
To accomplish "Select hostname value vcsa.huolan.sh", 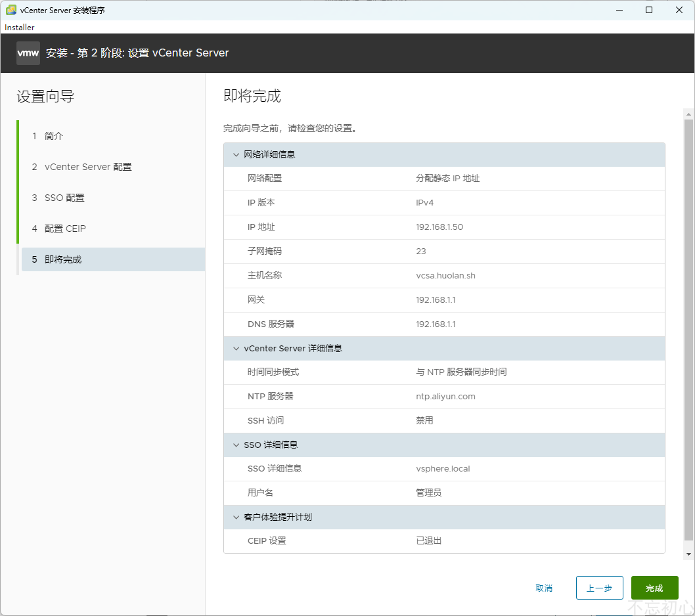I will pos(445,276).
